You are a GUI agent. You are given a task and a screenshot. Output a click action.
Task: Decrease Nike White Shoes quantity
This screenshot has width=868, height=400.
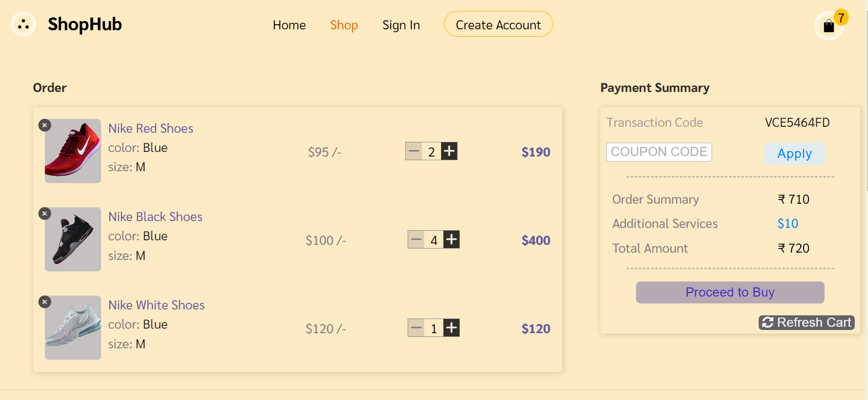point(416,328)
